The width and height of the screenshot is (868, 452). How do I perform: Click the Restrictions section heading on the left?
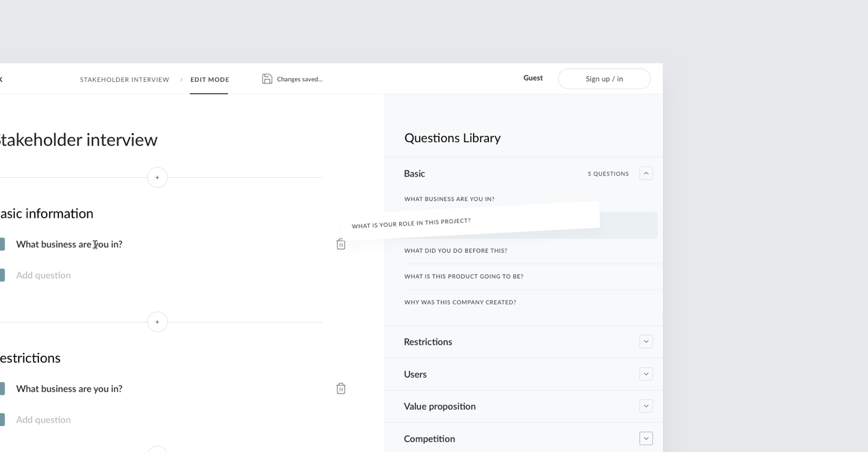30,358
